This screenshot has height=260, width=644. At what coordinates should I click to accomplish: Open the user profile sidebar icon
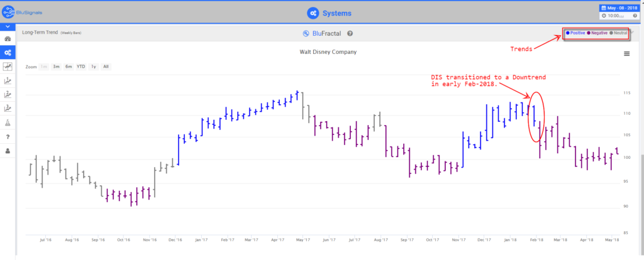[8, 151]
